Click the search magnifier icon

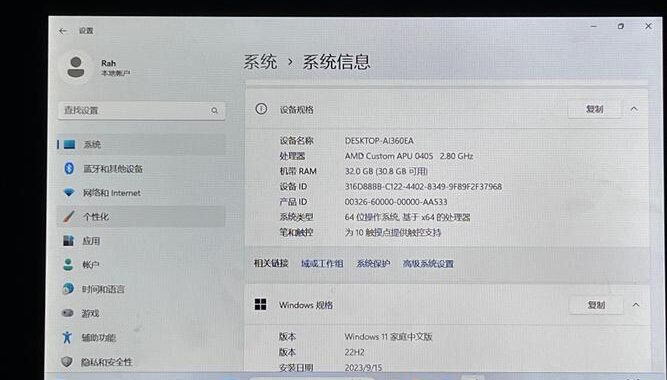pos(214,111)
